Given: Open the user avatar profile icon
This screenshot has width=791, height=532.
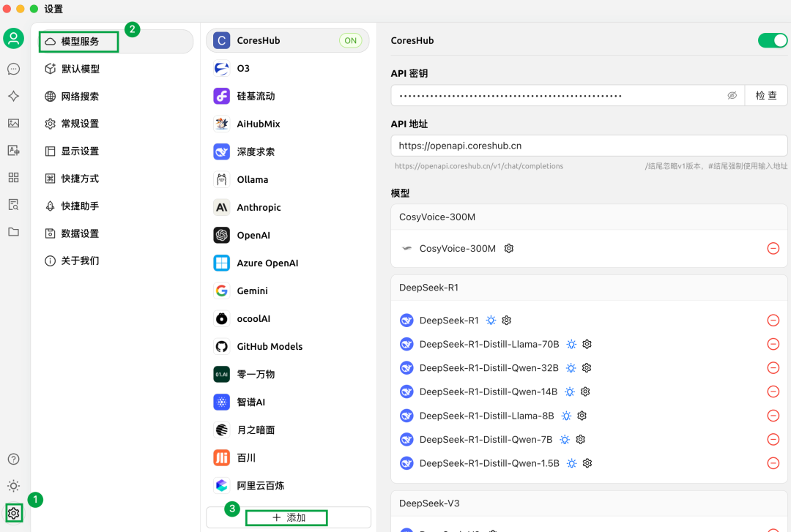Looking at the screenshot, I should [x=14, y=39].
